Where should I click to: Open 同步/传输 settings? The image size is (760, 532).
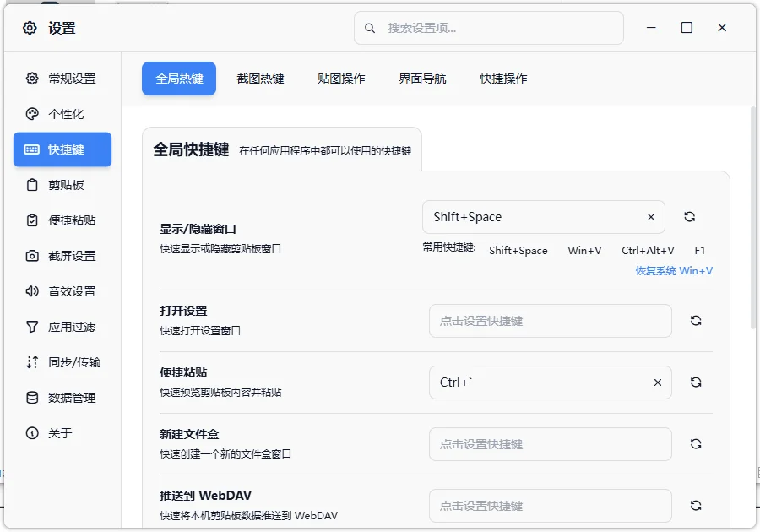click(x=62, y=362)
